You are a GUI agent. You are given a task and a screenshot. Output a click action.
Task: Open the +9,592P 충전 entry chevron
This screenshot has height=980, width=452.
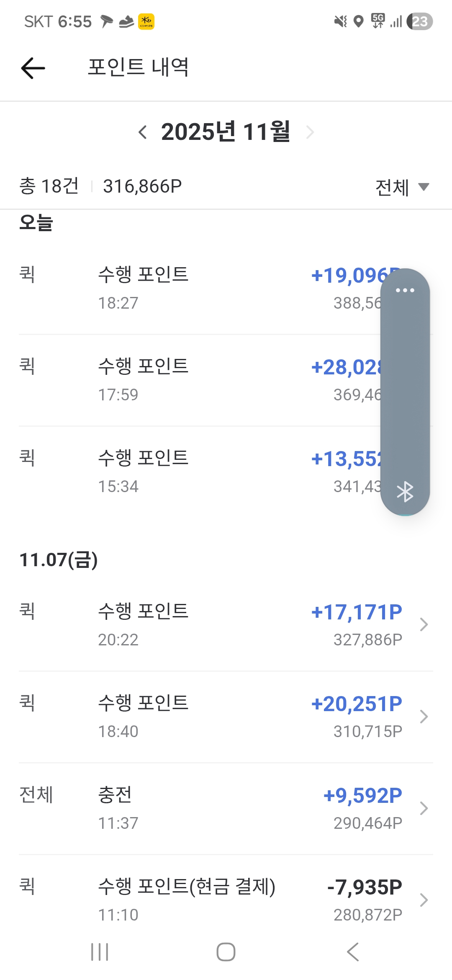coord(424,808)
